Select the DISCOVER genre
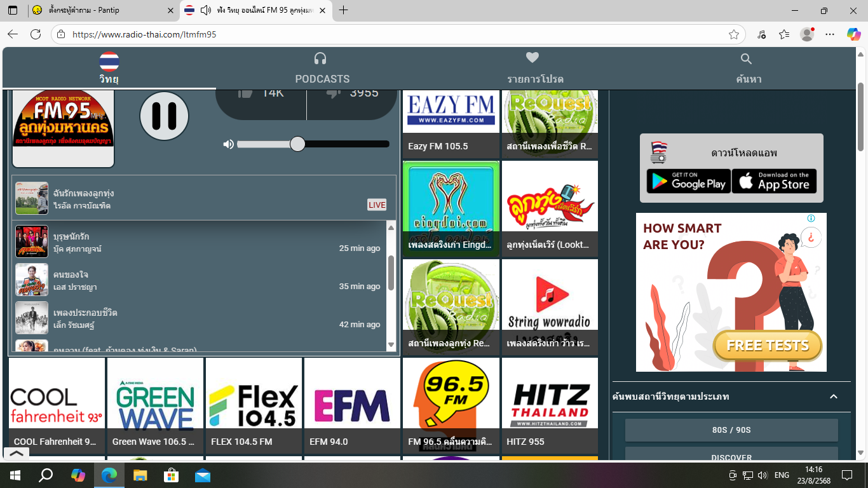This screenshot has width=868, height=488. coord(731,454)
